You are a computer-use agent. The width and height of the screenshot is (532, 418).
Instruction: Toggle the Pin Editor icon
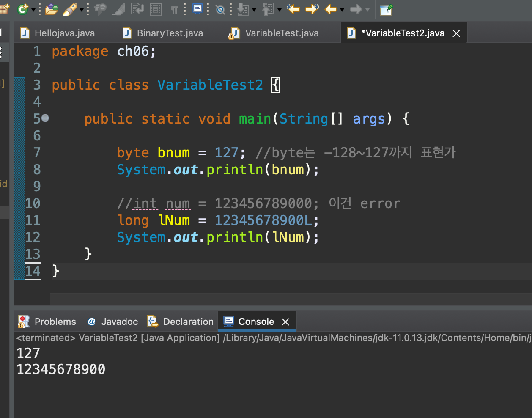tap(386, 9)
